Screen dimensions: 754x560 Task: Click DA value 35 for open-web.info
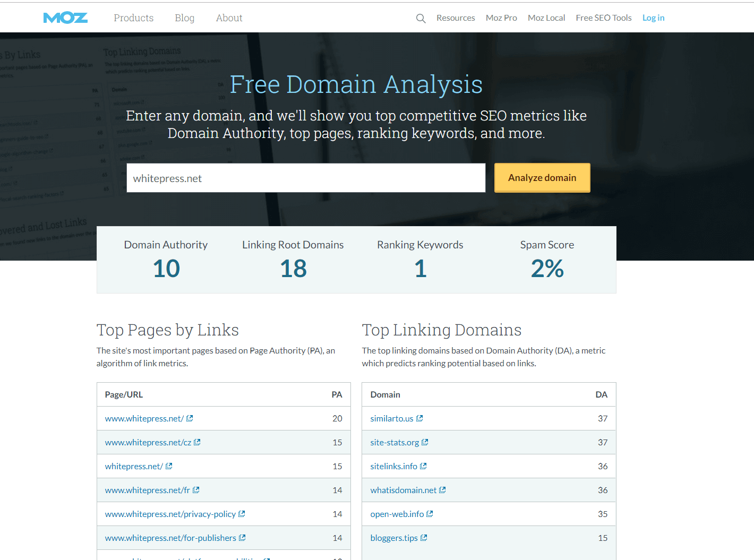603,514
